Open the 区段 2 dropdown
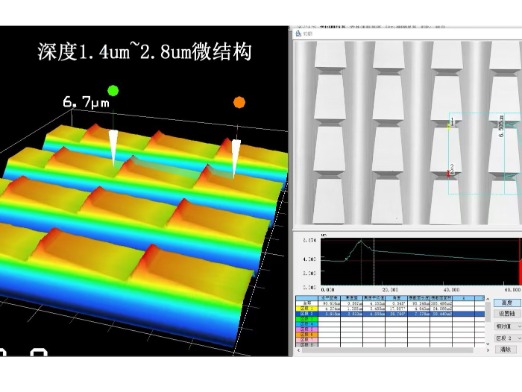 click(508, 338)
